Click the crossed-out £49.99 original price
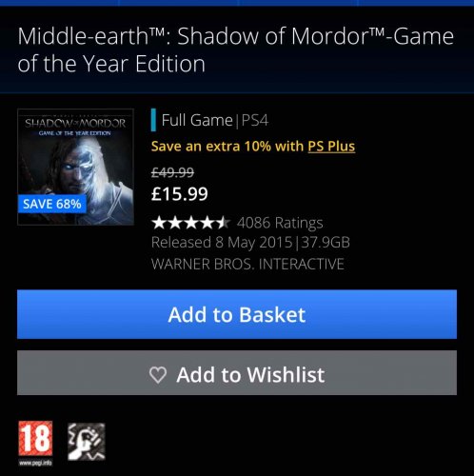Screen dimensions: 474x476 pyautogui.click(x=172, y=172)
